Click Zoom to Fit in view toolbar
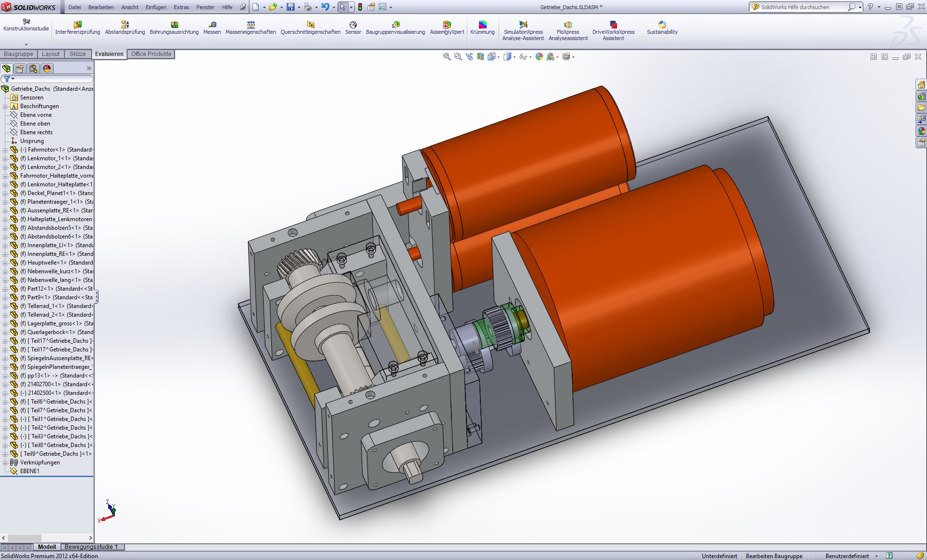Image resolution: width=927 pixels, height=560 pixels. coord(447,57)
